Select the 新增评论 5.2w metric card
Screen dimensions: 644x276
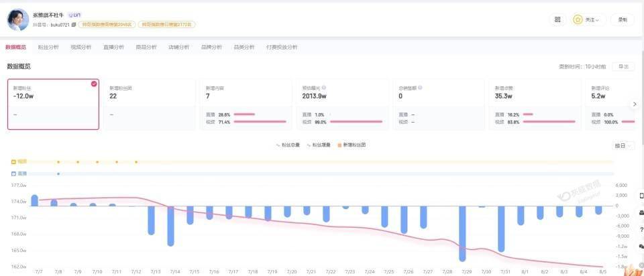[x=612, y=105]
